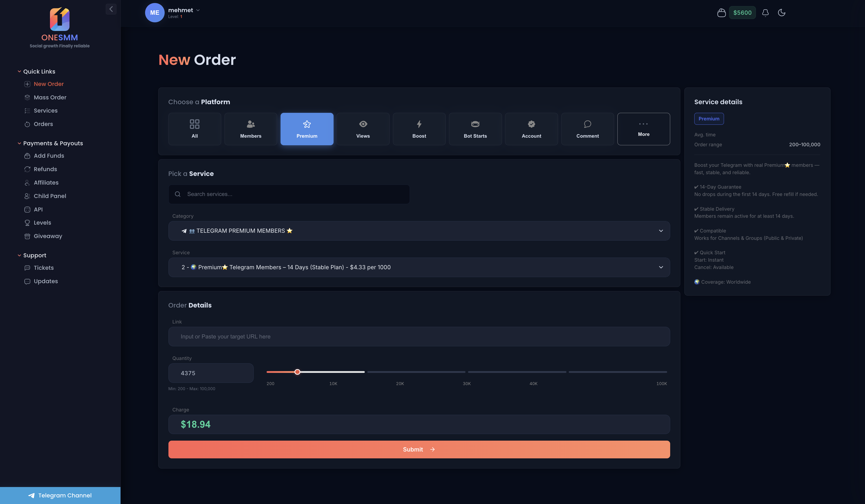Select the Premium platform tab
Screen dimensions: 865x504
point(306,129)
